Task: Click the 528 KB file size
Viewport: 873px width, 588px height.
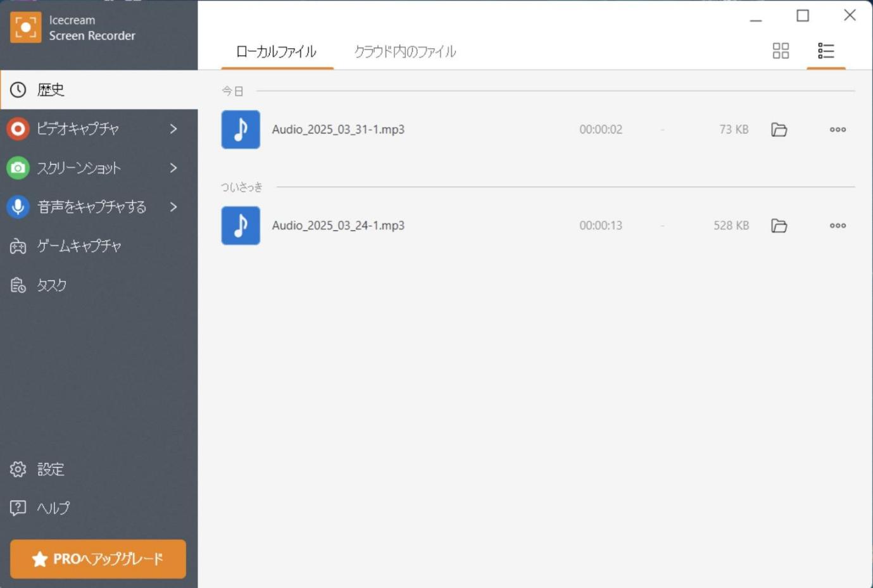Action: click(x=731, y=225)
